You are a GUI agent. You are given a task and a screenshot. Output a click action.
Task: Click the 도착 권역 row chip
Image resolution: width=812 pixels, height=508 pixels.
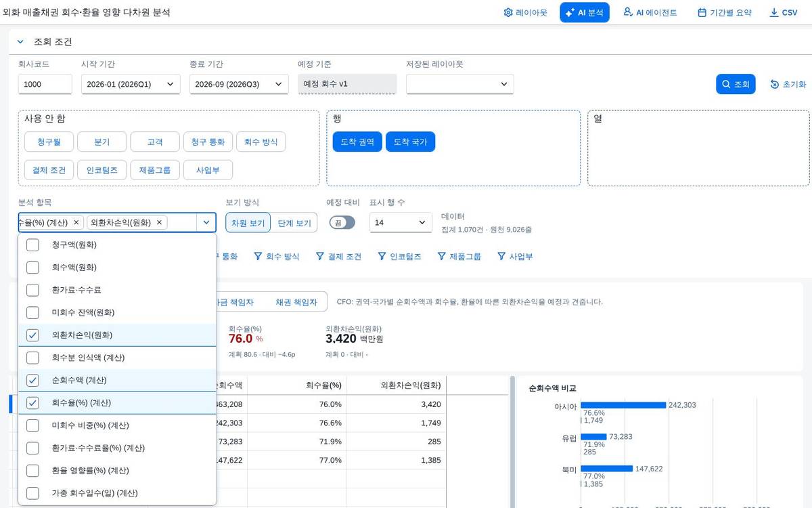click(357, 142)
